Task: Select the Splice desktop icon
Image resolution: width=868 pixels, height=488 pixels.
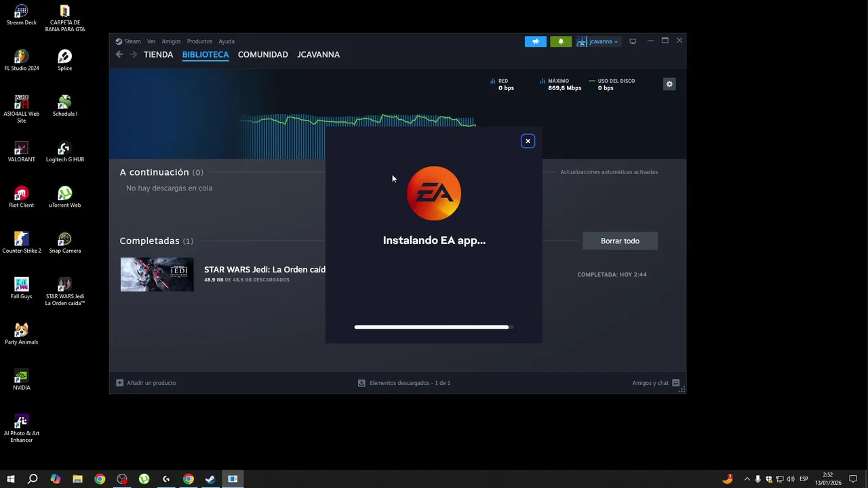Action: tap(64, 60)
